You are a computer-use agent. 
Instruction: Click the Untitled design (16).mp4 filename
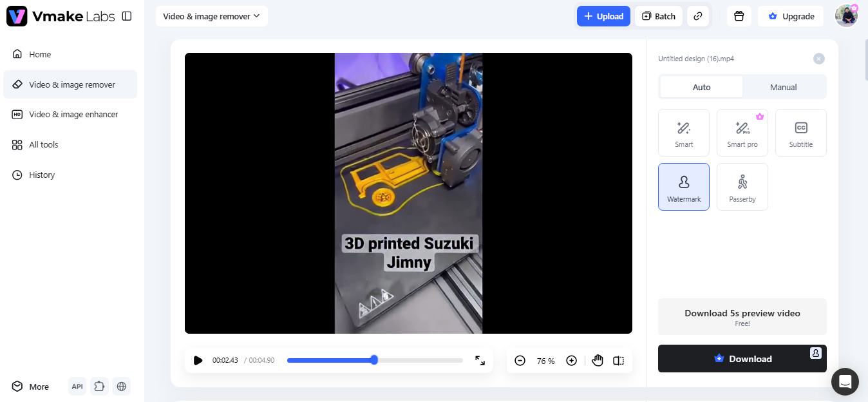point(696,59)
